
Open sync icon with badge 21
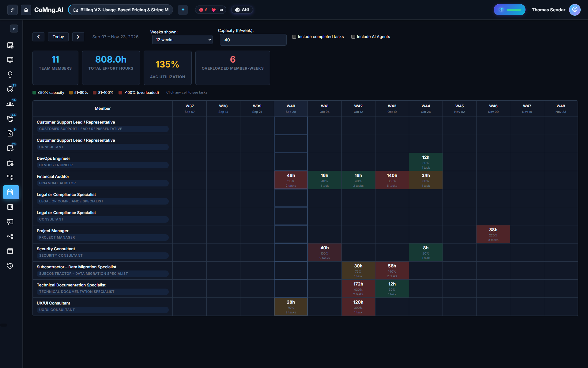[10, 89]
